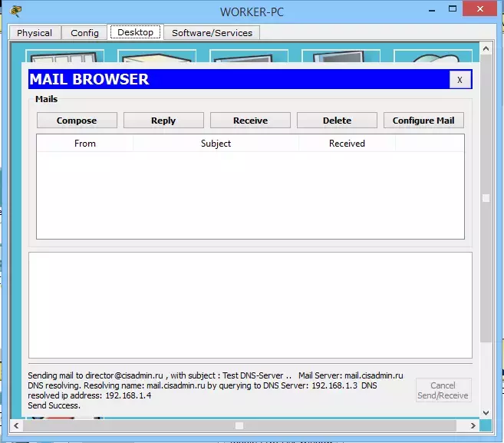Click the horizontal scrollbar right arrow
Screen dimensions: 504x443
(473, 425)
